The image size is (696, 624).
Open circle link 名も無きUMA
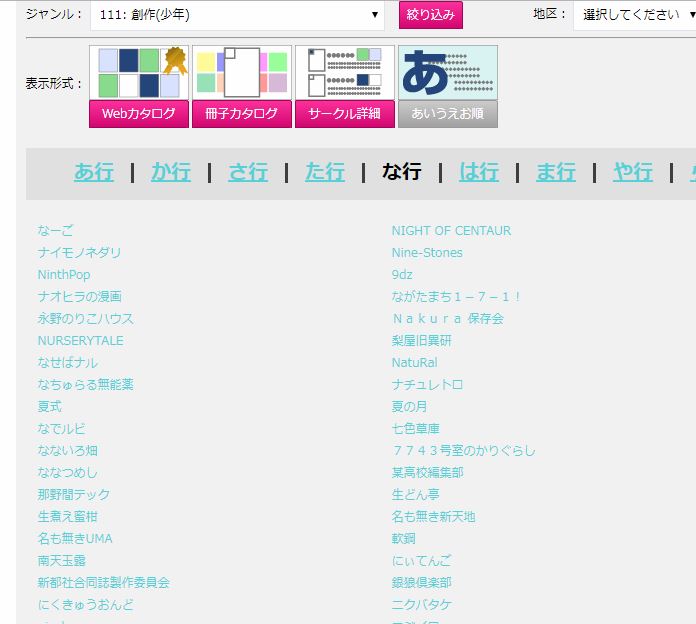75,539
